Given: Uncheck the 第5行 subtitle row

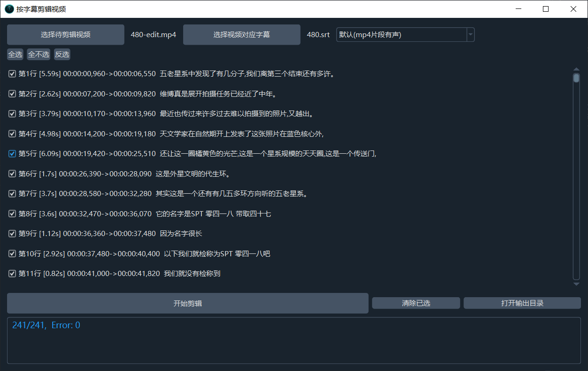Looking at the screenshot, I should click(12, 154).
